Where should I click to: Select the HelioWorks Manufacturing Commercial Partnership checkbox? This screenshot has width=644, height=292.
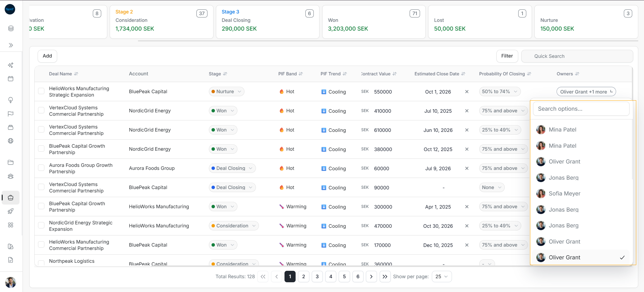pos(41,245)
